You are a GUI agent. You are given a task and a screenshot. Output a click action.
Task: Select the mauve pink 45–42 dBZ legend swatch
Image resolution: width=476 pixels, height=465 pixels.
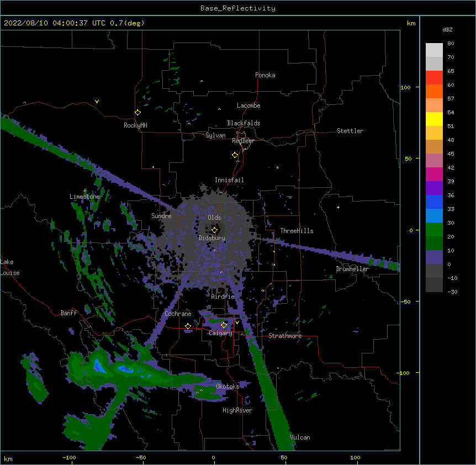pos(434,161)
